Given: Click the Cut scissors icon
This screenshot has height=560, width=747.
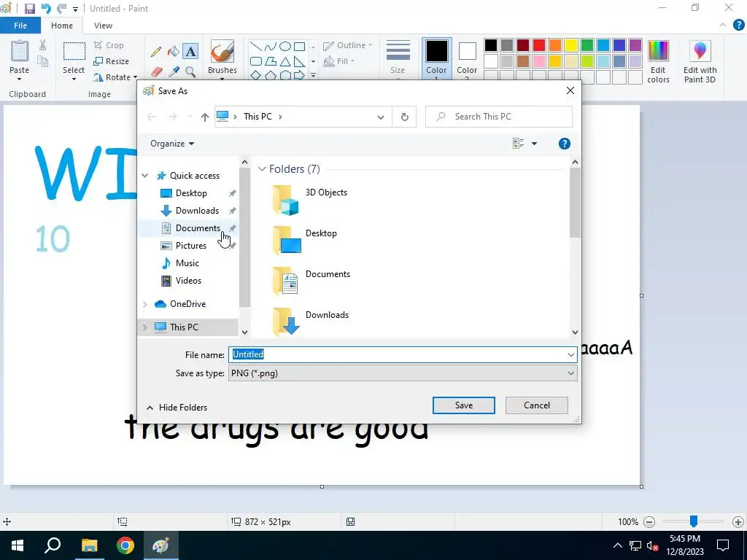Looking at the screenshot, I should point(43,45).
